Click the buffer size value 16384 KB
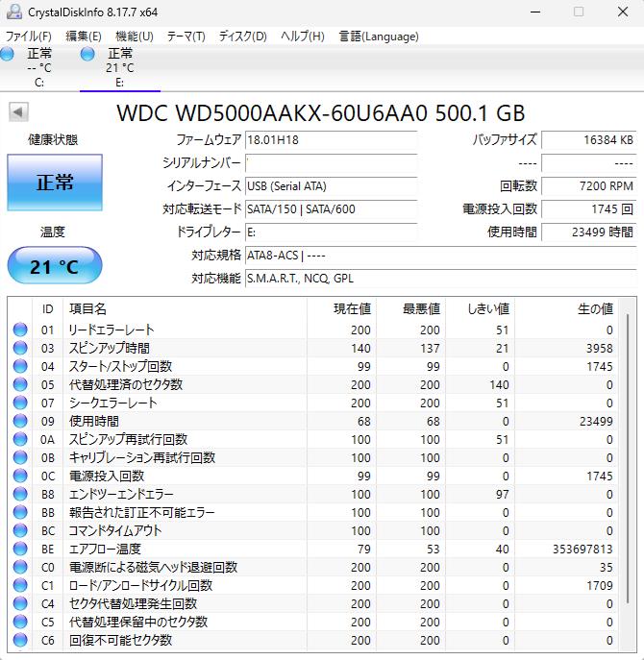The height and width of the screenshot is (660, 644). 589,139
